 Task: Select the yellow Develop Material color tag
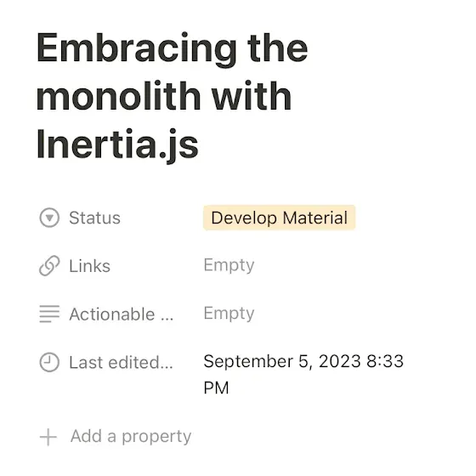click(x=280, y=218)
